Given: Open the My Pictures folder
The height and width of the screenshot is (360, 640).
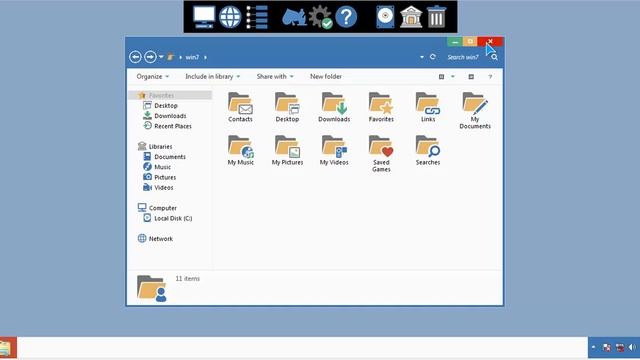Looking at the screenshot, I should click(287, 150).
